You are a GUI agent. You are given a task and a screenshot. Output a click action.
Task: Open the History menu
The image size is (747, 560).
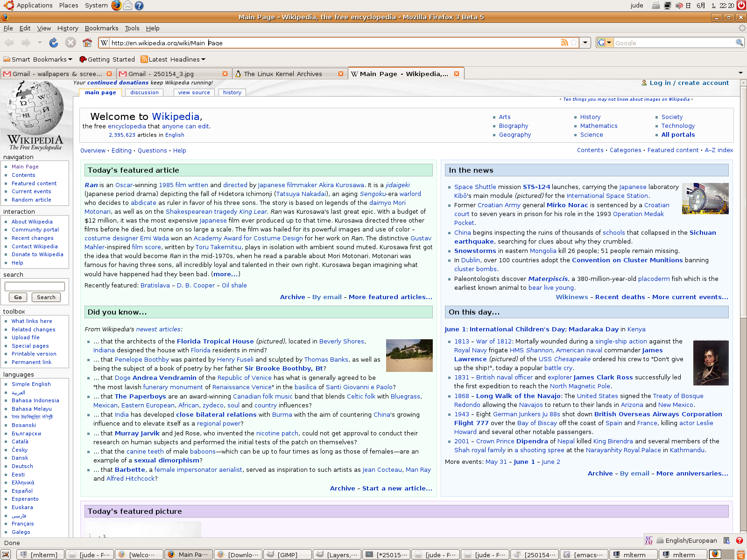tap(68, 28)
